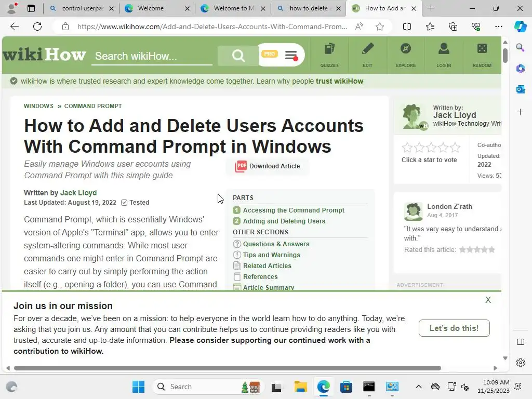
Task: Show hidden tray icons chevron
Action: pos(419,387)
